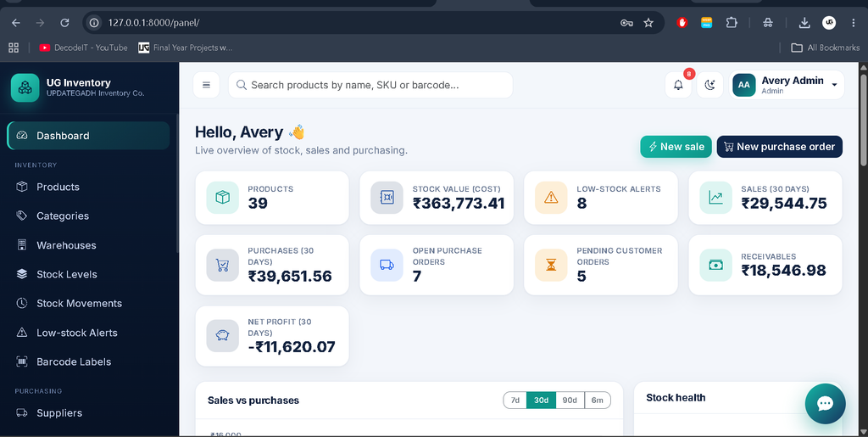
Task: Reload the page in the browser
Action: [x=64, y=23]
